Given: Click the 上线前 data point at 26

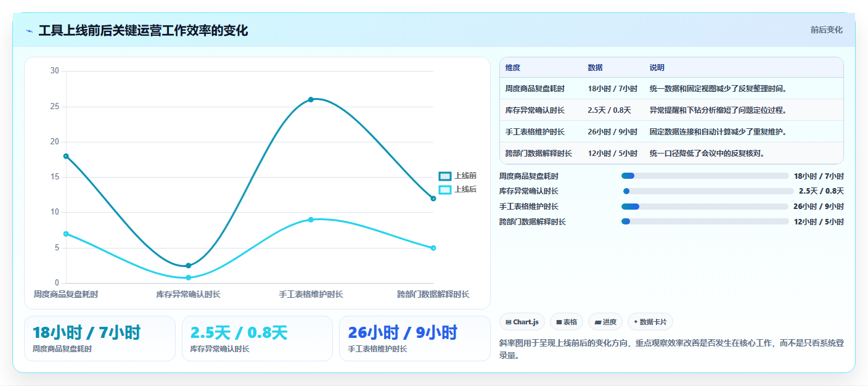Looking at the screenshot, I should click(x=311, y=99).
